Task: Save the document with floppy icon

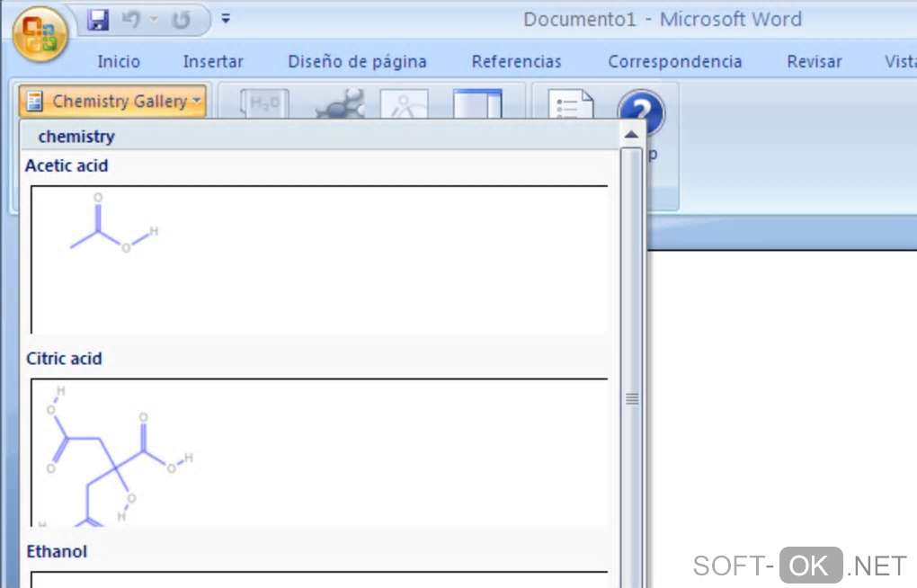Action: pos(98,20)
